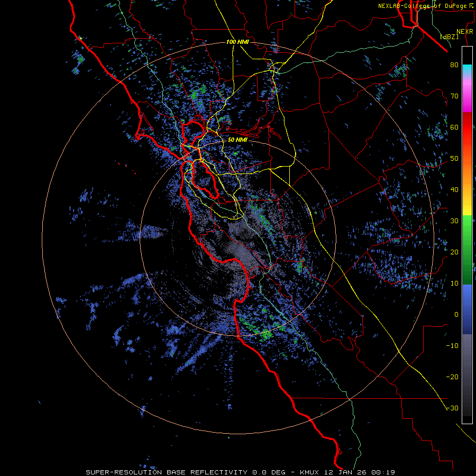476x476 pixels.
Task: Click the 0 value on the dBZ scale
Action: [x=456, y=315]
